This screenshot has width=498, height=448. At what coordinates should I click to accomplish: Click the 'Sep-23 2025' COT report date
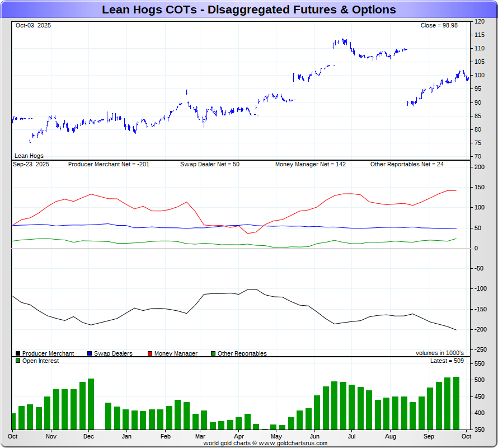31,165
